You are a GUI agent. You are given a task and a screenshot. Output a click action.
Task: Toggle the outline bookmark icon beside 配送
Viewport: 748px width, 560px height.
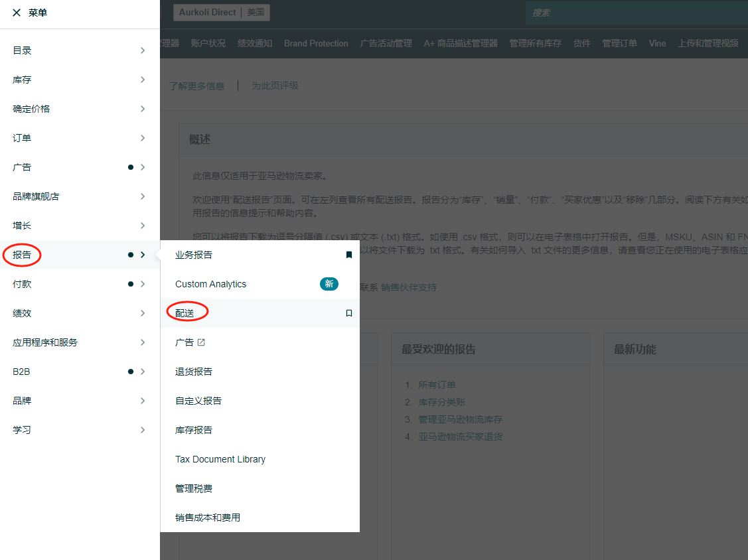tap(349, 313)
